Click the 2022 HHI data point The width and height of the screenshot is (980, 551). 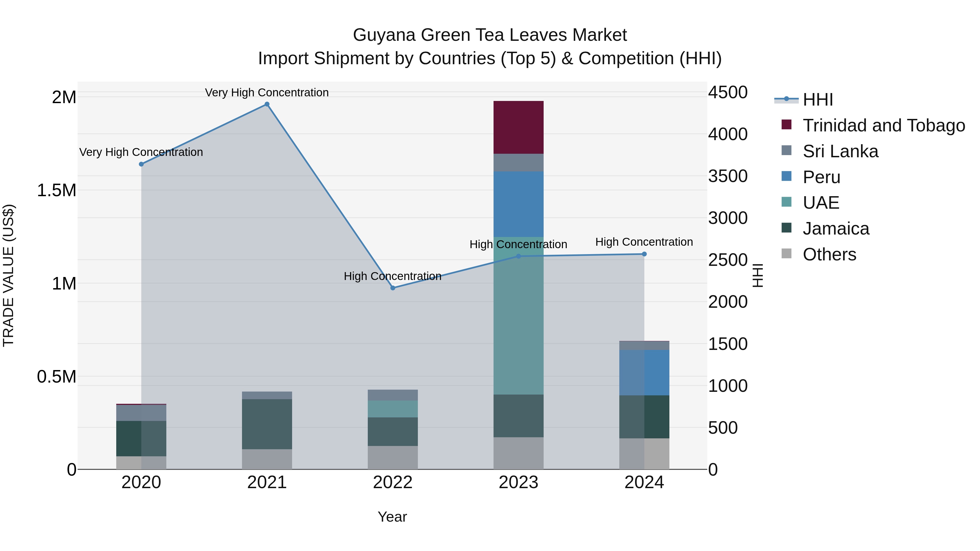(393, 288)
